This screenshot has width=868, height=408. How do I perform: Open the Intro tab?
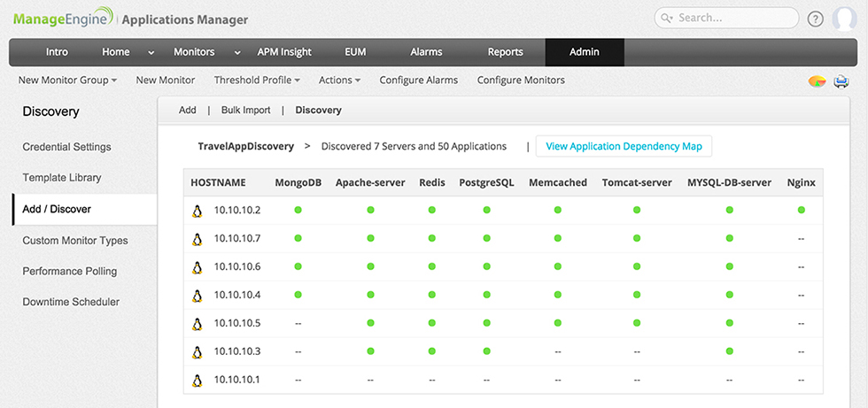(57, 52)
